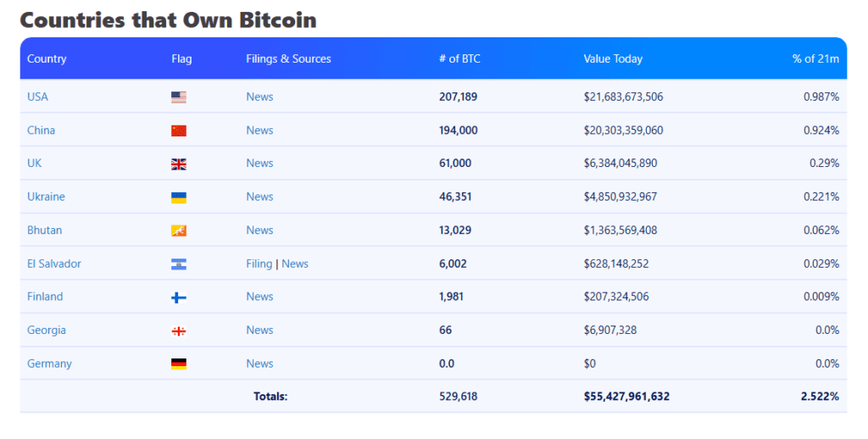Viewport: 868px width, 439px height.
Task: Click the $6,384,045,890 value cell
Action: point(620,164)
